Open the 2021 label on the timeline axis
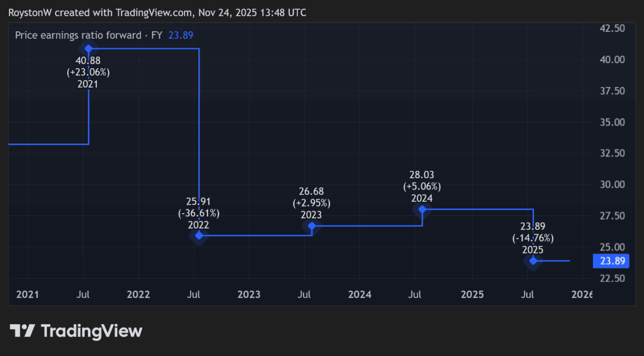 pyautogui.click(x=27, y=294)
